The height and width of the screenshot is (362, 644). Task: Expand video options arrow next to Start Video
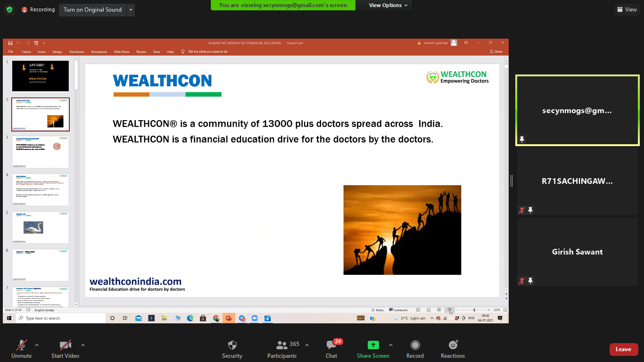click(83, 345)
